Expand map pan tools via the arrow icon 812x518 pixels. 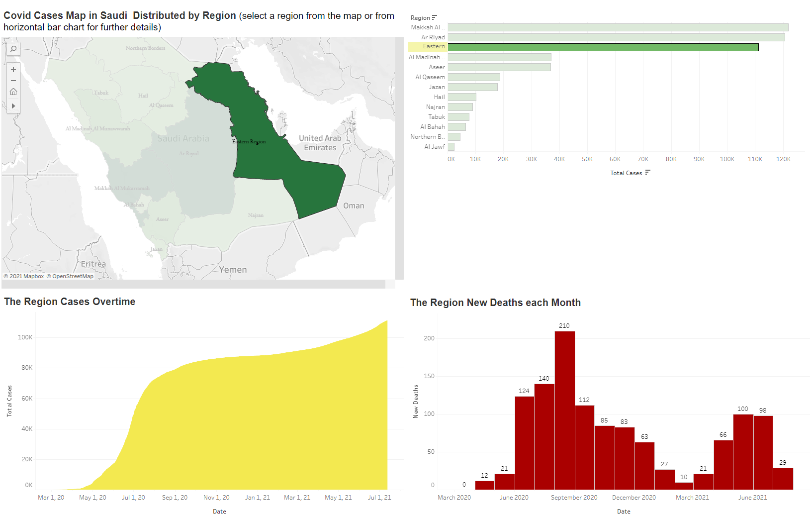13,105
